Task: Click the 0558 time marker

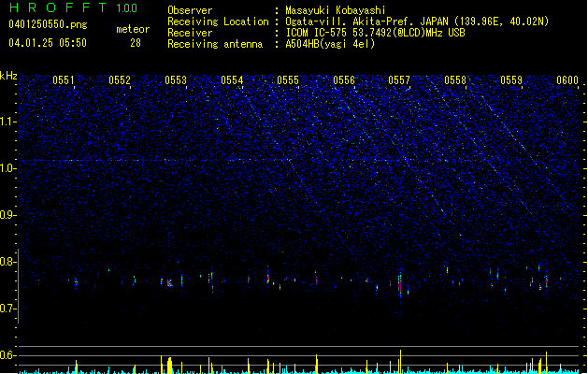Action: 455,80
